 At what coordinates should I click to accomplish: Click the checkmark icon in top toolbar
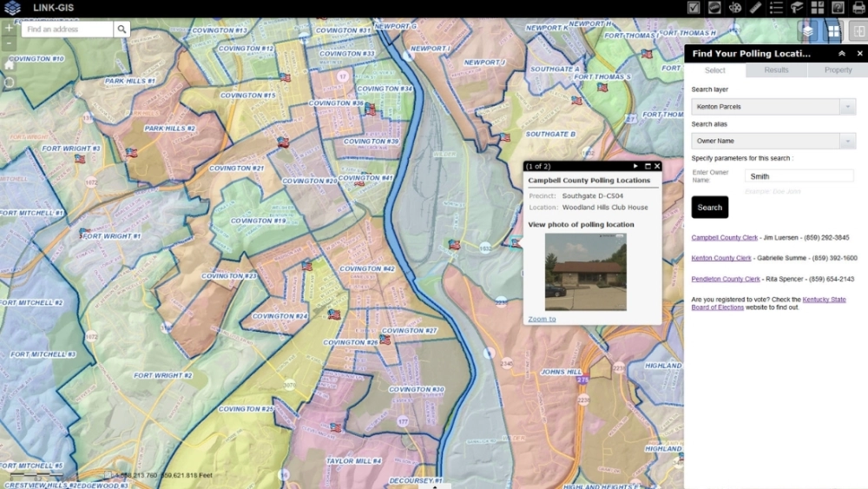(694, 8)
